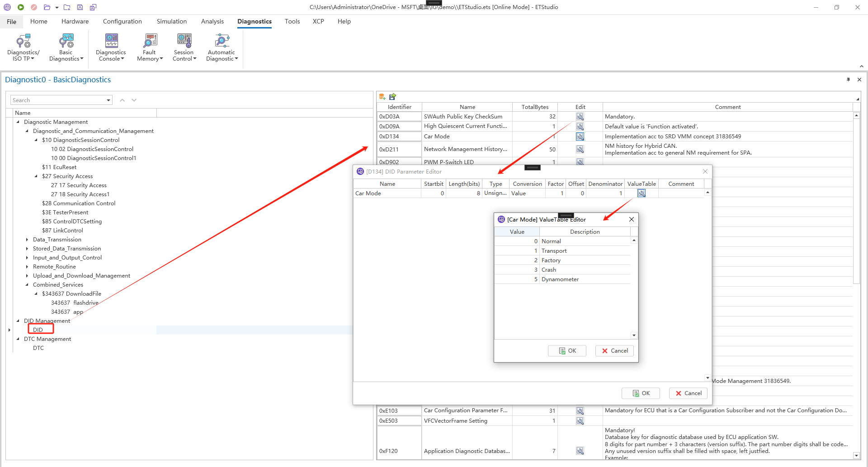868x467 pixels.
Task: Switch to the Simulation ribbon tab
Action: (171, 21)
